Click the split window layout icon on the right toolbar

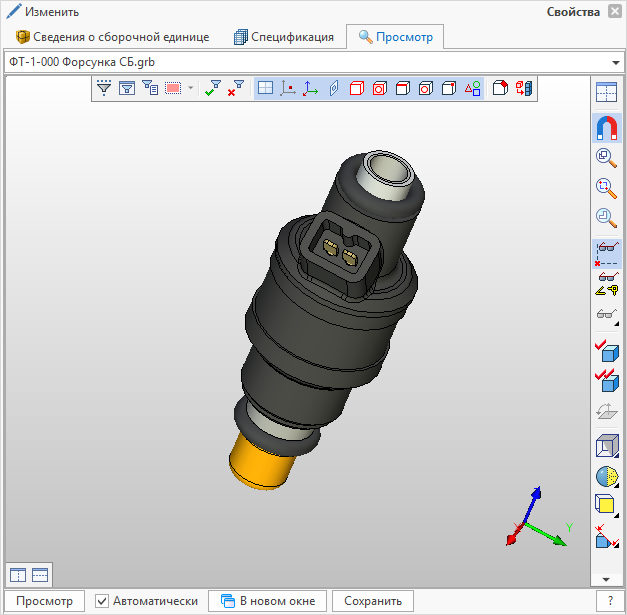click(607, 92)
